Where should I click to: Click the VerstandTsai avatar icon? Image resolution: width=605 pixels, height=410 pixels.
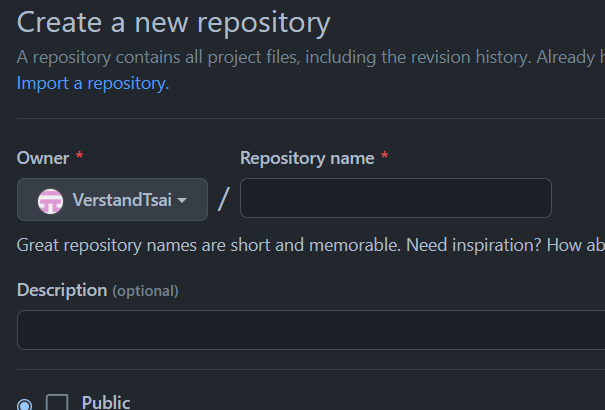(50, 201)
